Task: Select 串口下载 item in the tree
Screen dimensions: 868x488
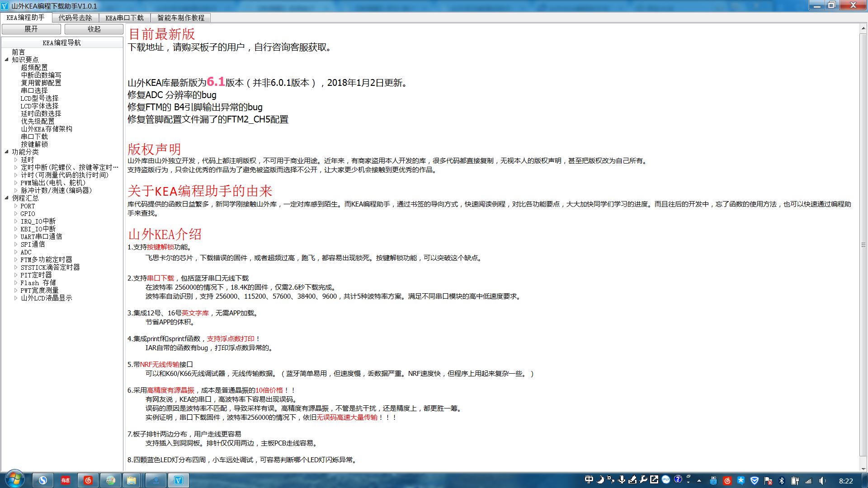Action: (34, 136)
